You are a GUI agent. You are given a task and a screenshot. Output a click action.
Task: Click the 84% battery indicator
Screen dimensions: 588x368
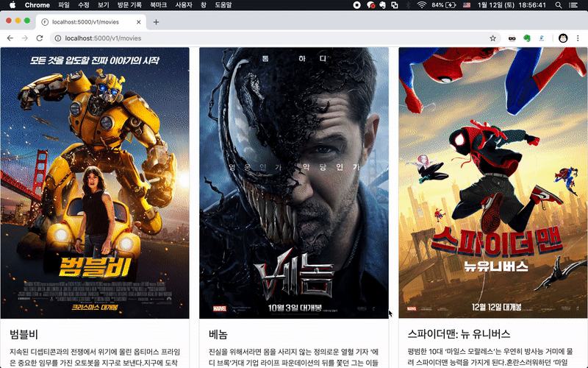click(x=444, y=5)
